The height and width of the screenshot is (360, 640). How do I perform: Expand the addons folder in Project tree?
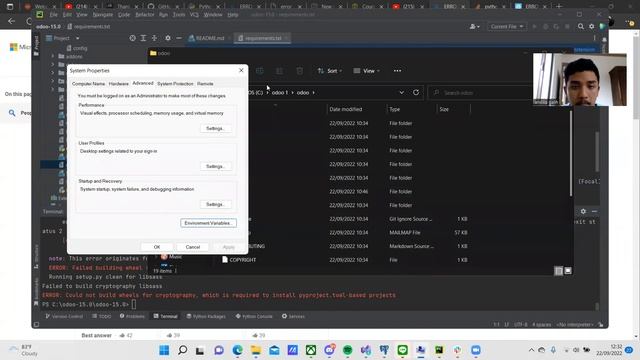click(x=53, y=56)
